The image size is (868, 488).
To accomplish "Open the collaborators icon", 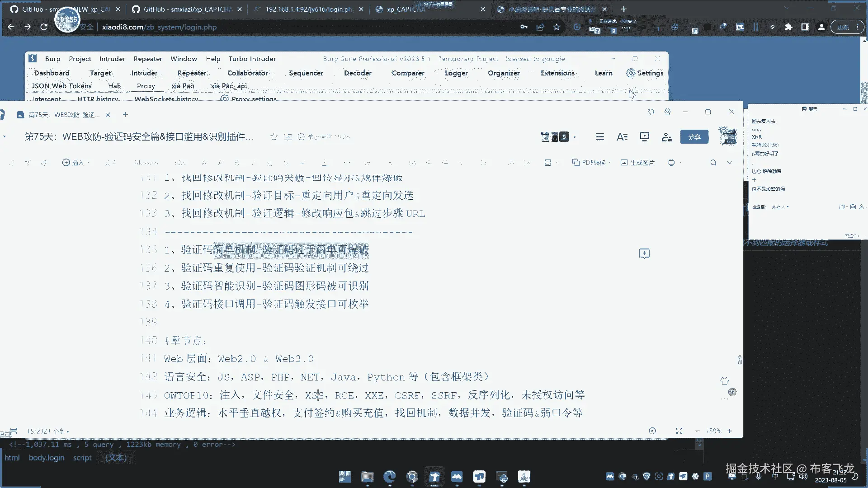I will 666,137.
